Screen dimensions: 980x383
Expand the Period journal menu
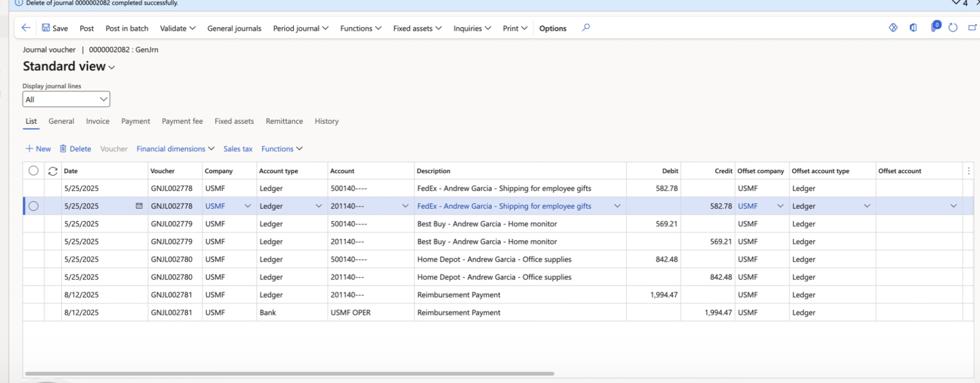[x=301, y=28]
